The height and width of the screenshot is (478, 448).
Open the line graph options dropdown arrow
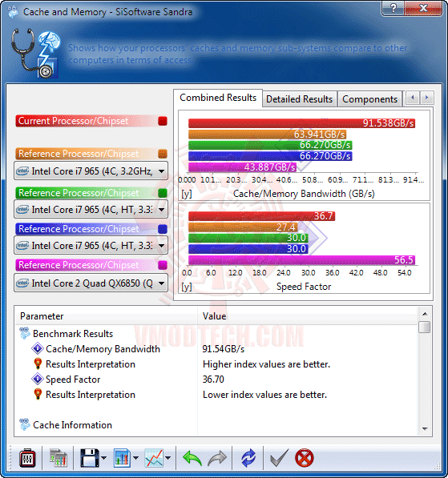(x=167, y=458)
